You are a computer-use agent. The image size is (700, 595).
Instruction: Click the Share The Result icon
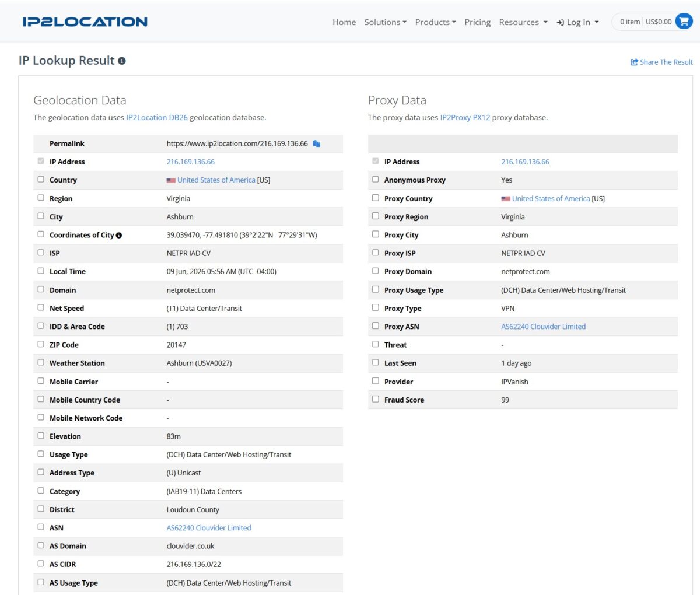tap(634, 62)
